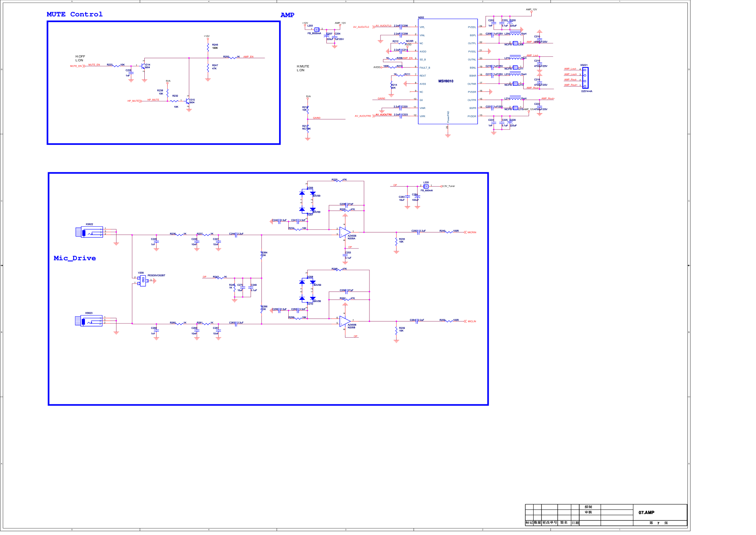Click the "C264 2.2uF" capacitor label

click(x=417, y=320)
